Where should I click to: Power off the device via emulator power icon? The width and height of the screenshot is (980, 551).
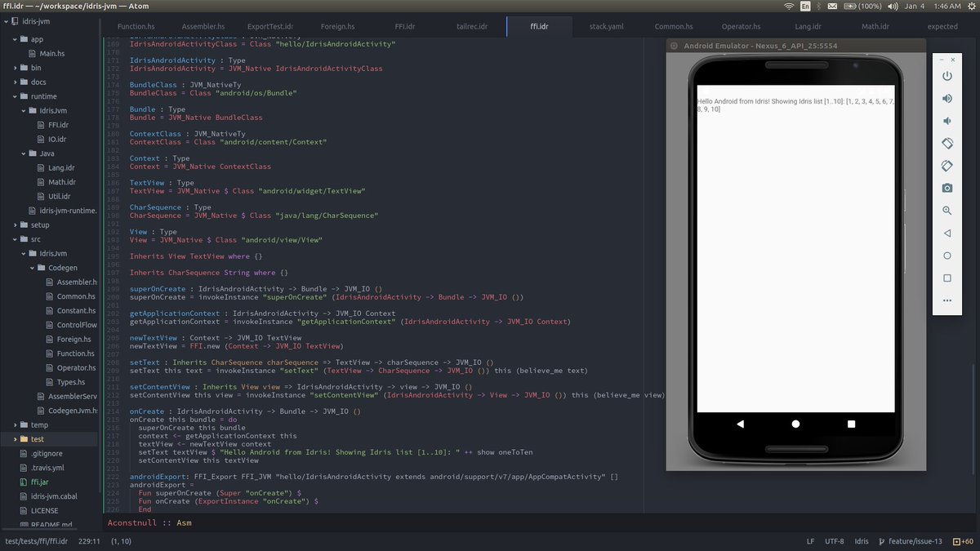[947, 76]
